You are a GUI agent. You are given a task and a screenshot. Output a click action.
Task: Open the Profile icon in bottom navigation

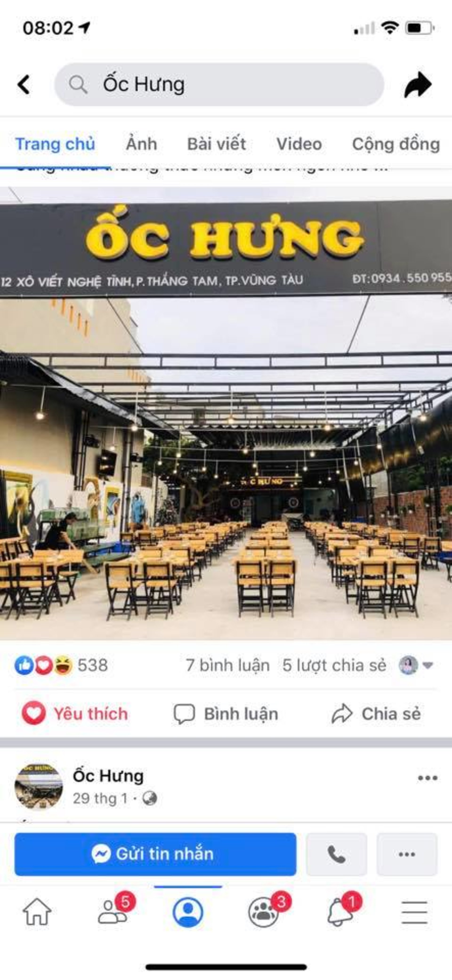tap(188, 912)
